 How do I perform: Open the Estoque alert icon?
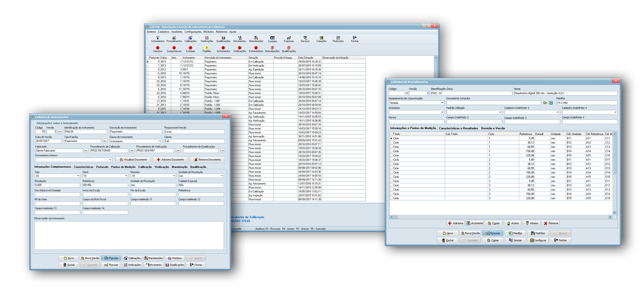click(190, 49)
